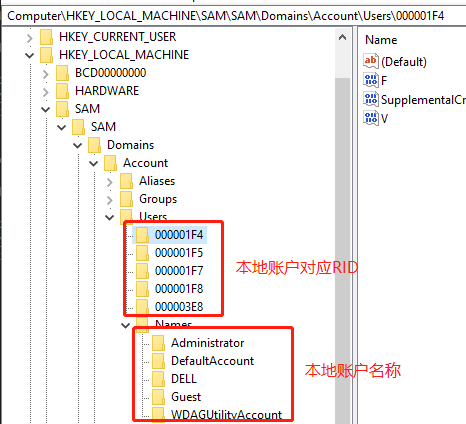Click the Domains folder icon
The image size is (466, 424).
click(94, 145)
